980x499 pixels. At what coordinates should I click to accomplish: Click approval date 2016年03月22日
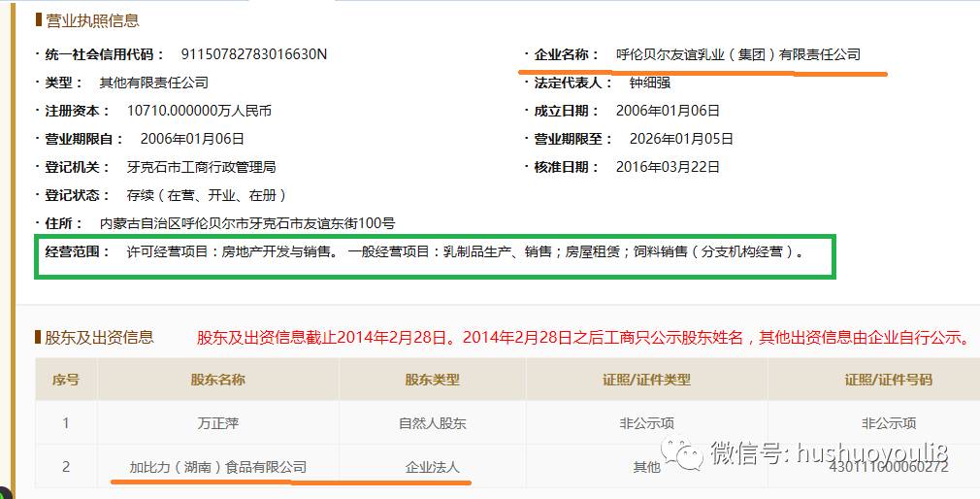668,167
